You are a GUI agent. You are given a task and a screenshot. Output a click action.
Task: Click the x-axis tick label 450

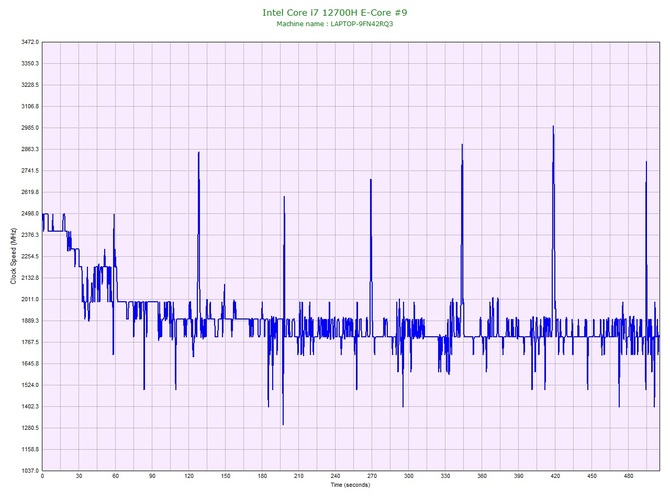tap(592, 476)
